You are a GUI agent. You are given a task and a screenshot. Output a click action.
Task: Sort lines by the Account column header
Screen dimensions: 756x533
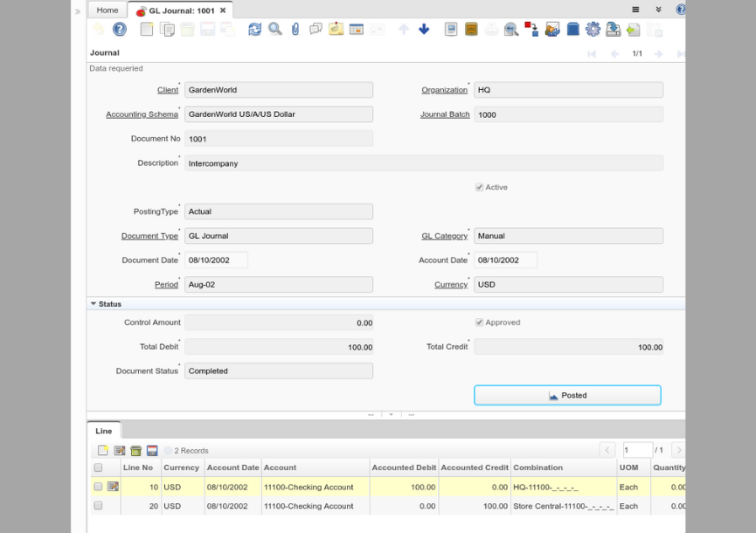point(316,467)
